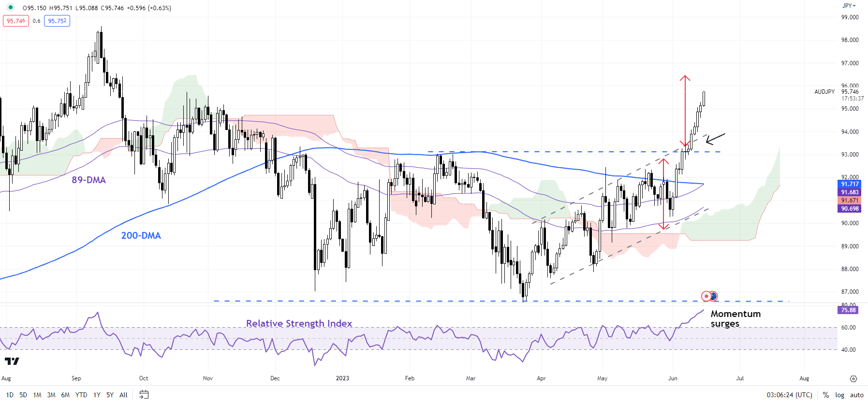Image resolution: width=868 pixels, height=403 pixels.
Task: Open the JPY currency dropdown
Action: click(849, 6)
